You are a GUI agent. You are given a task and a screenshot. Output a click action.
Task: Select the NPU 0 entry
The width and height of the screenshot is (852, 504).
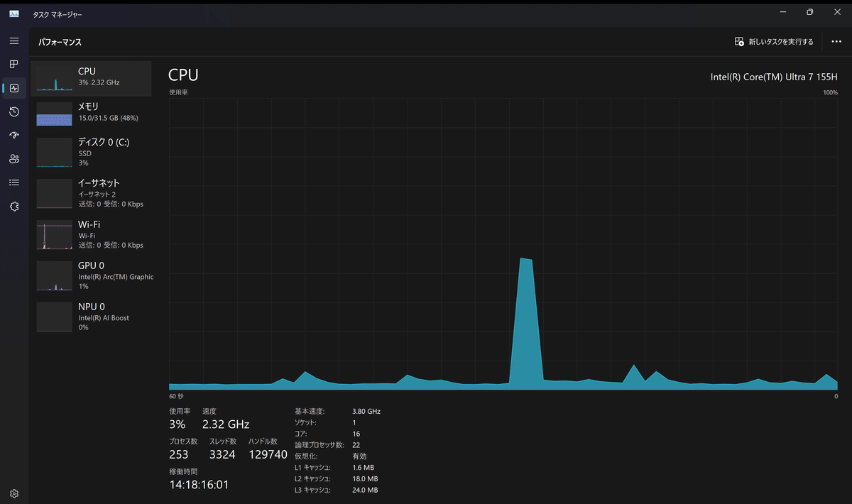(92, 317)
